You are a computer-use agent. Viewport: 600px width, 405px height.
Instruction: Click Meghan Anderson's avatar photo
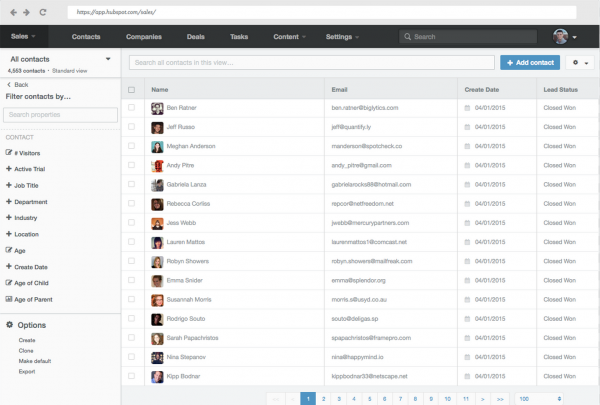(157, 147)
